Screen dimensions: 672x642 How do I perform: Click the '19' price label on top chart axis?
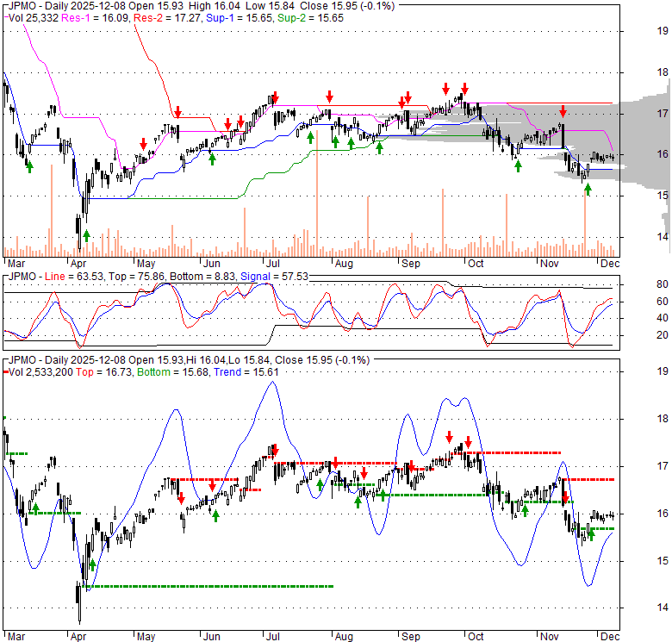tap(663, 31)
